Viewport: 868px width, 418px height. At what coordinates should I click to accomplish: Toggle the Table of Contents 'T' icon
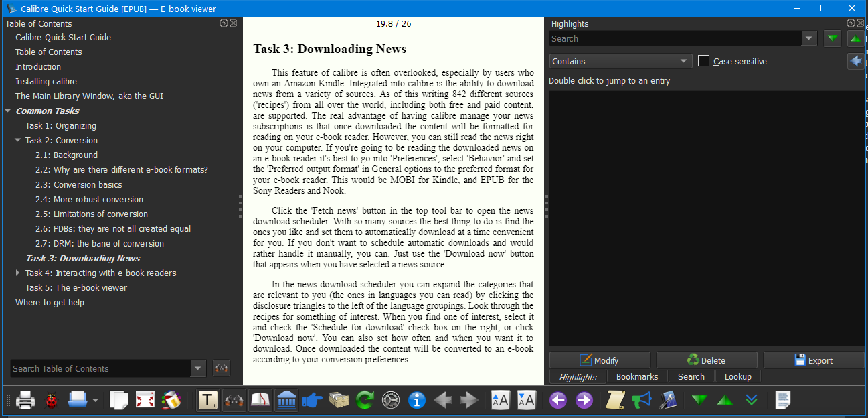(208, 401)
